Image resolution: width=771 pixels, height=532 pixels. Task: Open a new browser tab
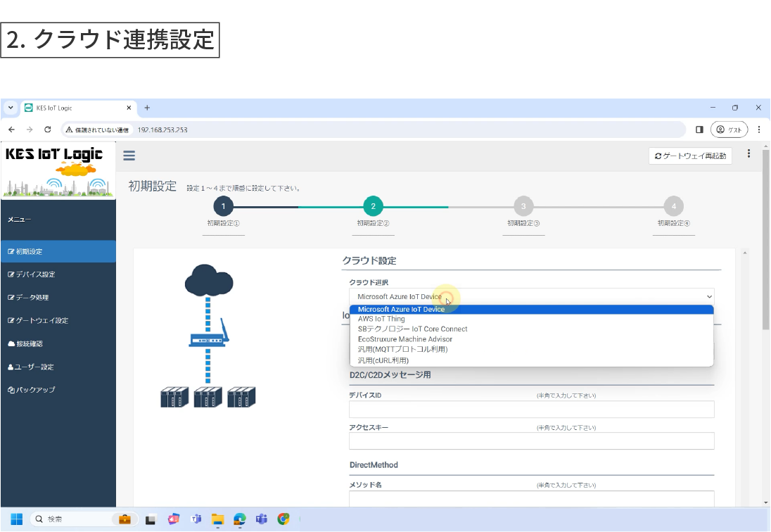pos(147,108)
